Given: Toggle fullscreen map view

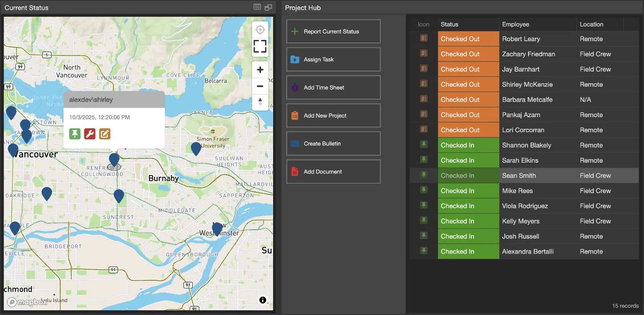Looking at the screenshot, I should point(260,46).
